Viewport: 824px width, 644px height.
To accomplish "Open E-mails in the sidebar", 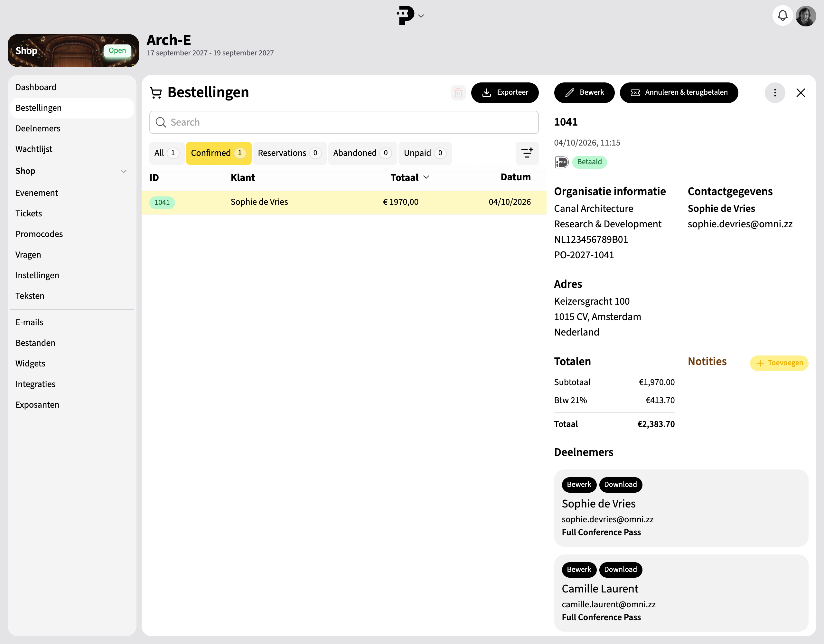I will coord(72,322).
